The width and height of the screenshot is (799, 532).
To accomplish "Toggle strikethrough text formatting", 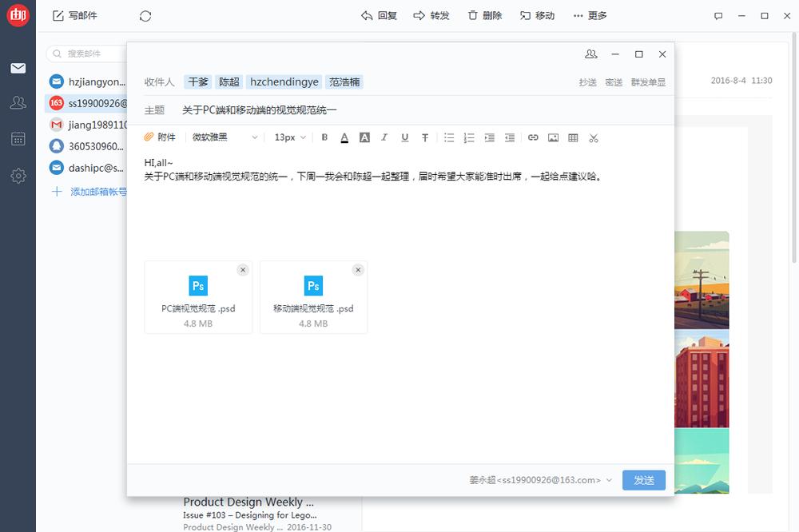I will tap(425, 137).
